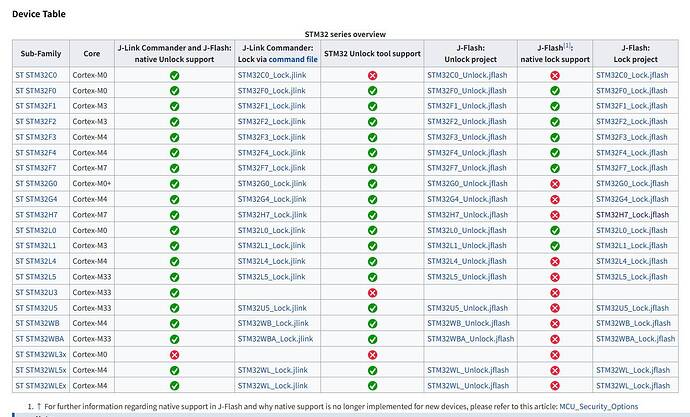Image resolution: width=690 pixels, height=417 pixels.
Task: Click red cross for STM32L4 native lock support
Action: [555, 262]
